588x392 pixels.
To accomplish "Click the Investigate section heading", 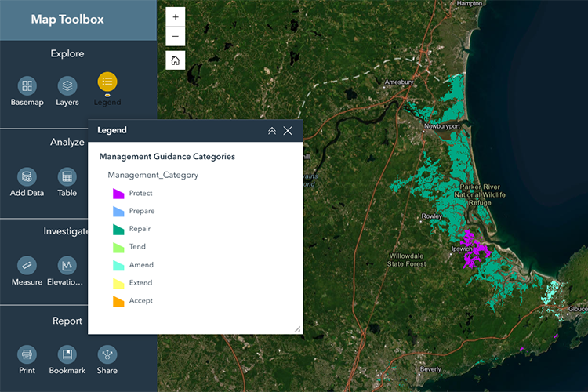I will (x=66, y=231).
